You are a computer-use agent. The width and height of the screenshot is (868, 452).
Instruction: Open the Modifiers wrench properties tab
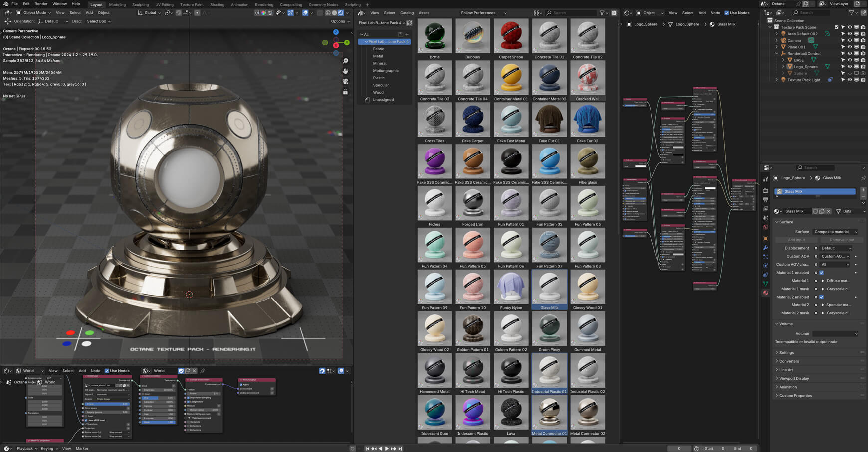coord(765,248)
